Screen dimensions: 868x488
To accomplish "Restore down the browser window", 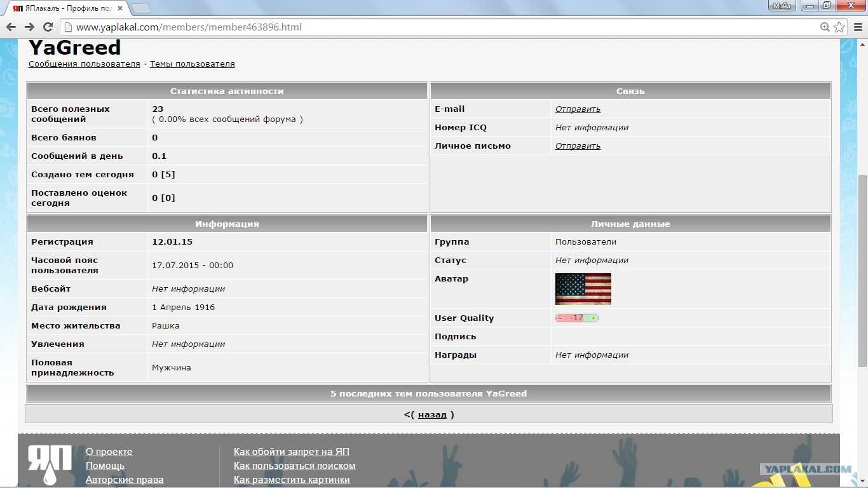I will pyautogui.click(x=826, y=6).
